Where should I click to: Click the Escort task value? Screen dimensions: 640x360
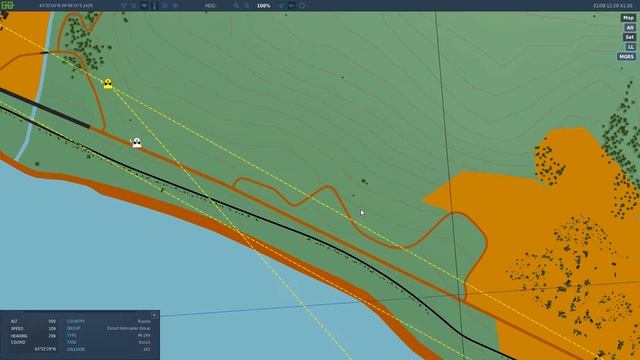pos(144,342)
